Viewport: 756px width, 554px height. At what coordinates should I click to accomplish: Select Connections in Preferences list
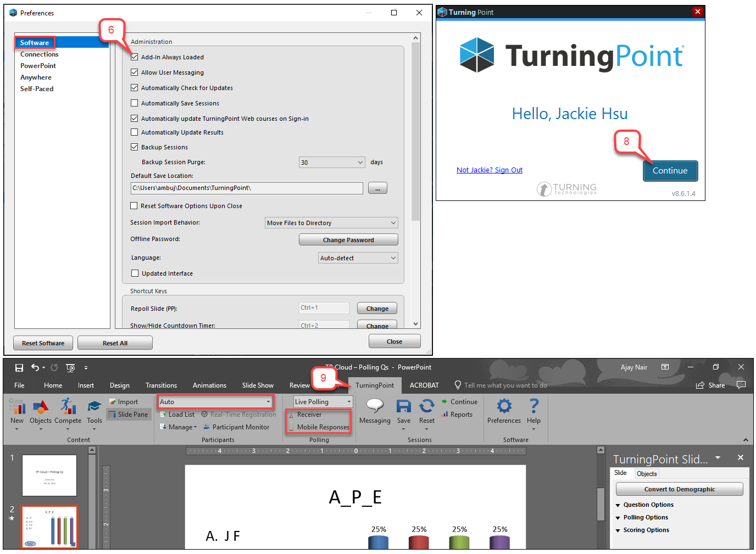click(x=39, y=54)
